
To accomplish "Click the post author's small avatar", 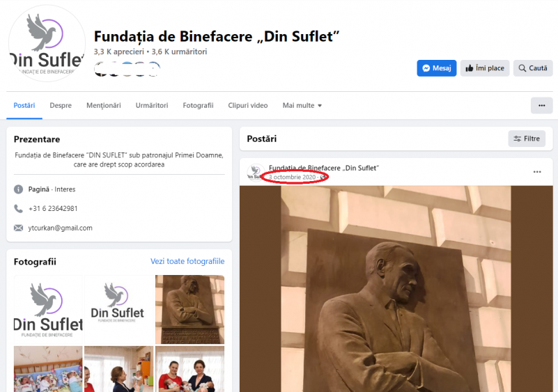I will click(x=255, y=173).
